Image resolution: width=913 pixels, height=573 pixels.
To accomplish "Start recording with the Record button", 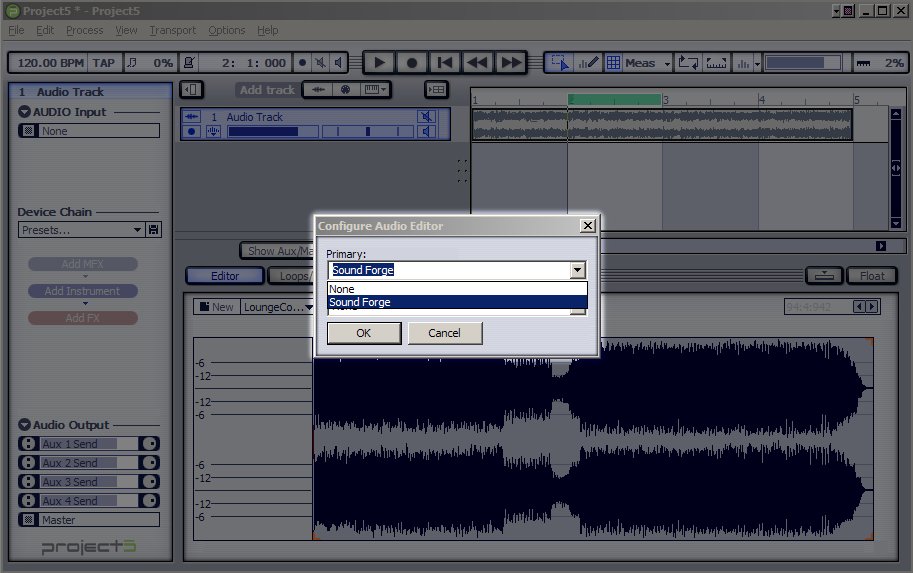I will pyautogui.click(x=412, y=63).
